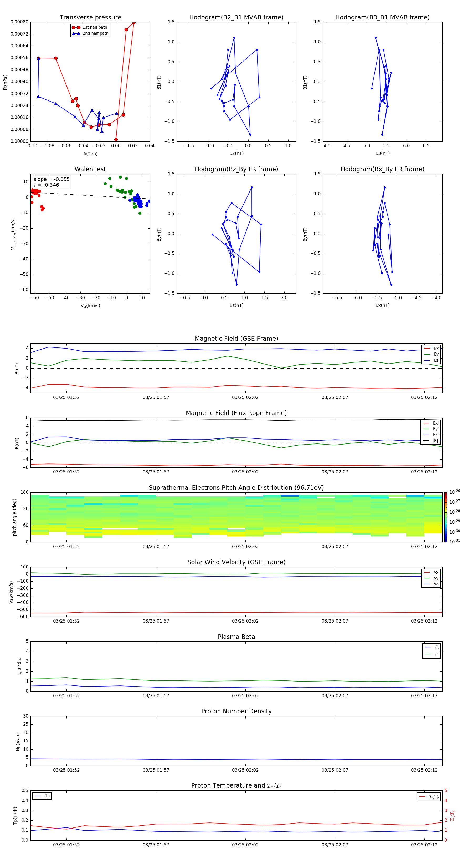Click the "Vsw(km/s)" y-axis label
Viewport: 473px width, 868px height.
coord(11,592)
